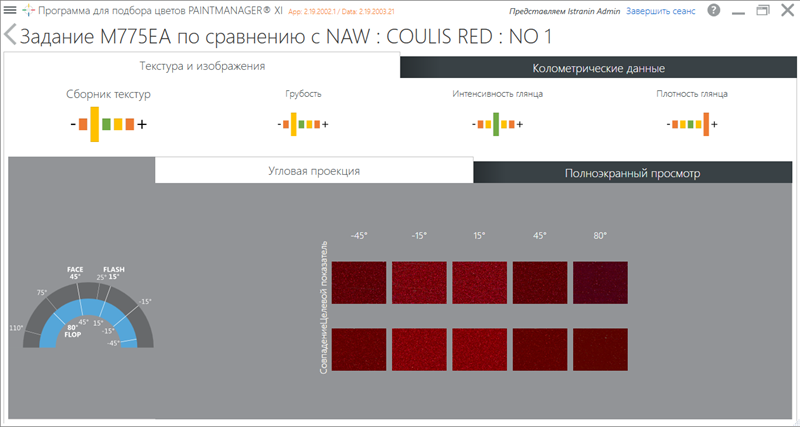The height and width of the screenshot is (427, 800).
Task: Select the Угловая проекция tab
Action: coord(314,170)
